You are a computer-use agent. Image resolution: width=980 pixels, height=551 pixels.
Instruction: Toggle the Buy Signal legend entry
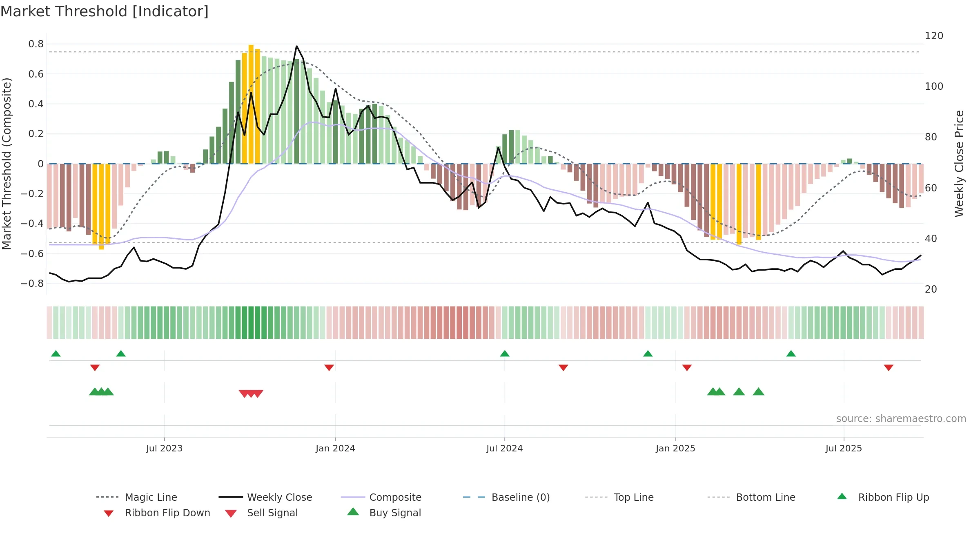(x=384, y=513)
